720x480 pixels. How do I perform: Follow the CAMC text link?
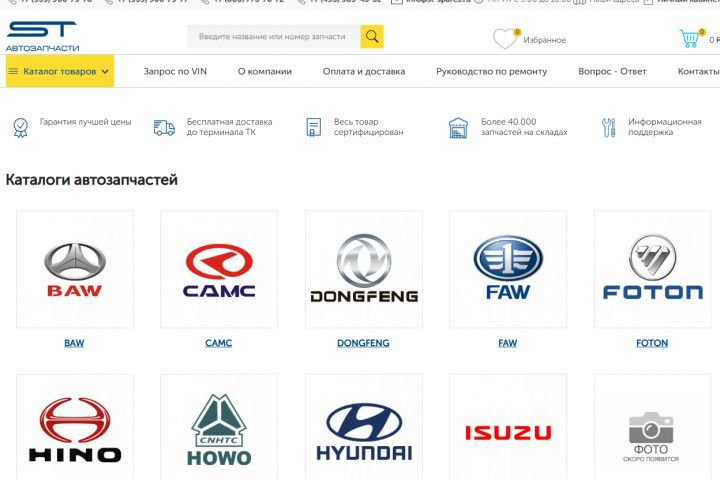(x=219, y=343)
